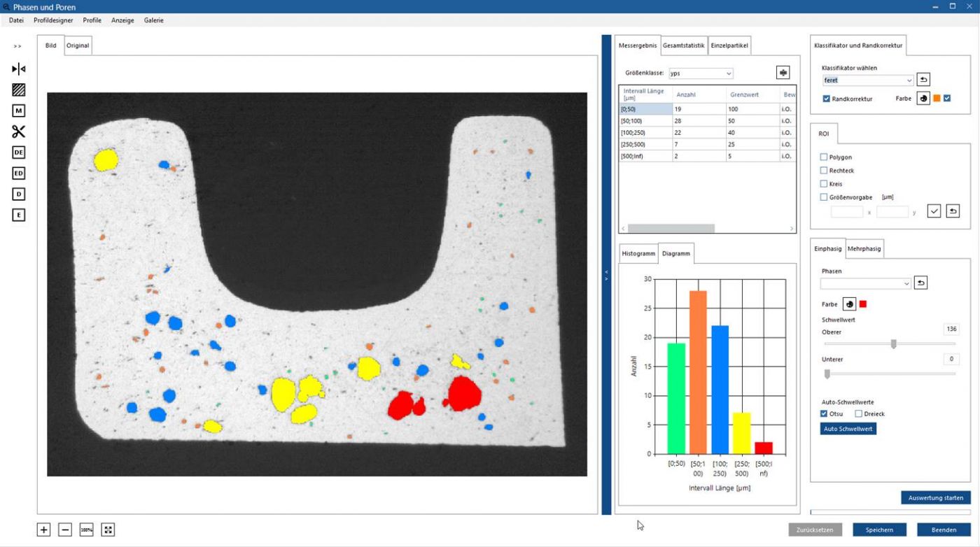
Task: Select the [500;Inf) interval table row
Action: [x=707, y=156]
